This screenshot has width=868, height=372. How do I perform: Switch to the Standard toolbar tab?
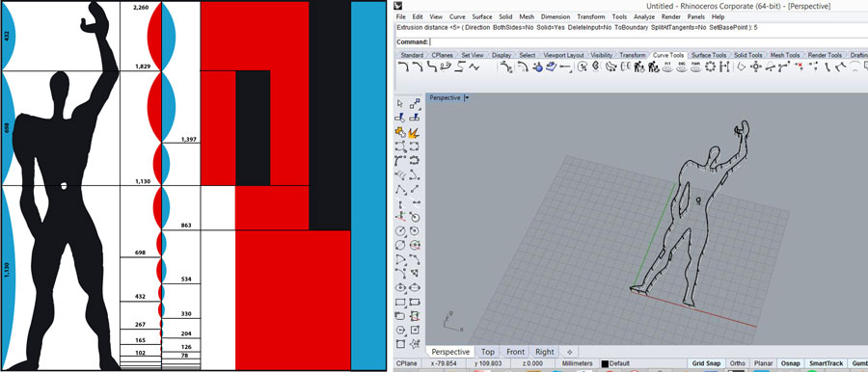click(x=412, y=55)
